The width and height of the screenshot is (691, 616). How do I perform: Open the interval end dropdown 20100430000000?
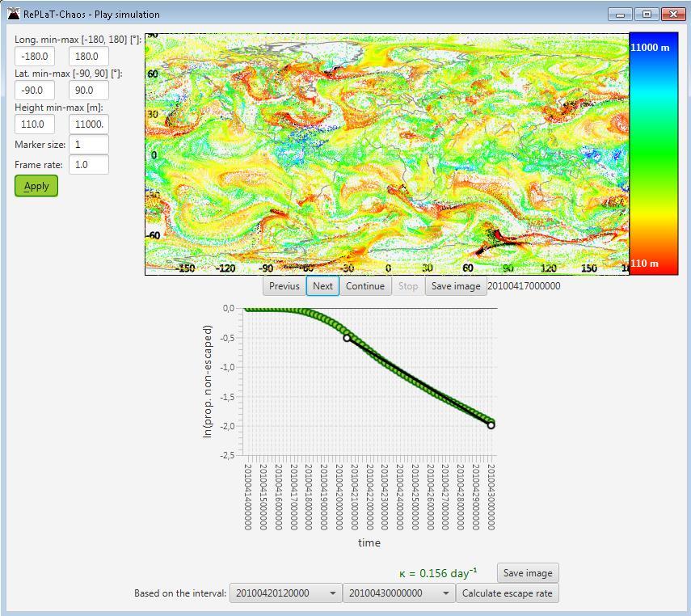[x=398, y=593]
